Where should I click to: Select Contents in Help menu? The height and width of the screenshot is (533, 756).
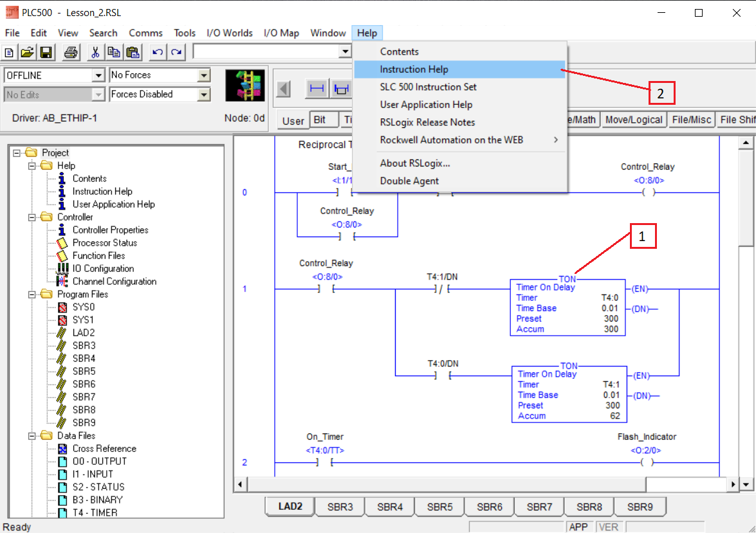click(x=460, y=51)
